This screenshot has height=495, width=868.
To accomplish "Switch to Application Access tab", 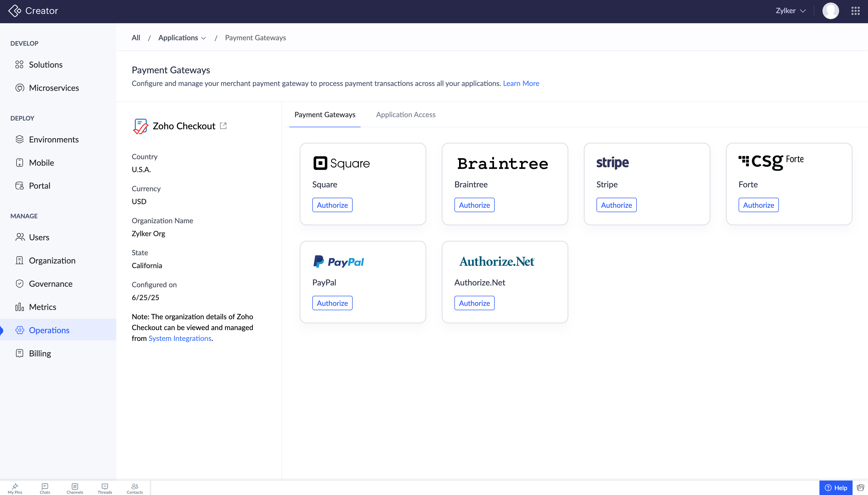I will 406,115.
